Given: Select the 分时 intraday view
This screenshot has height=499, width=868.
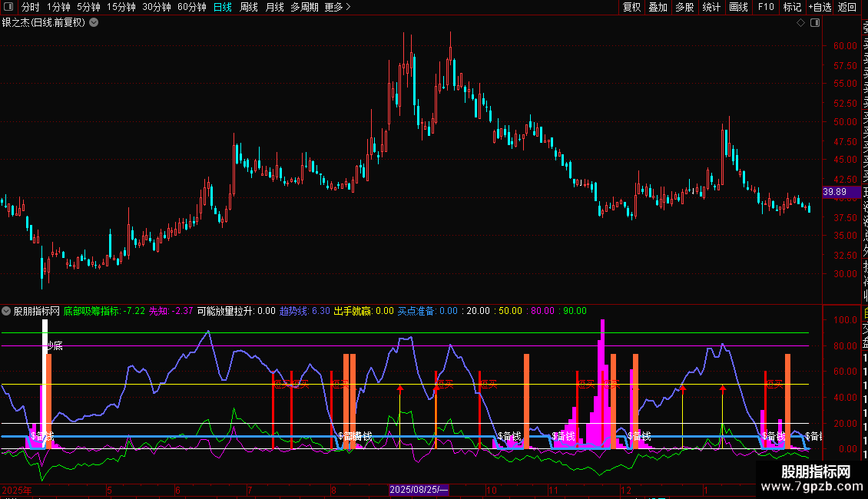Looking at the screenshot, I should click(x=31, y=8).
